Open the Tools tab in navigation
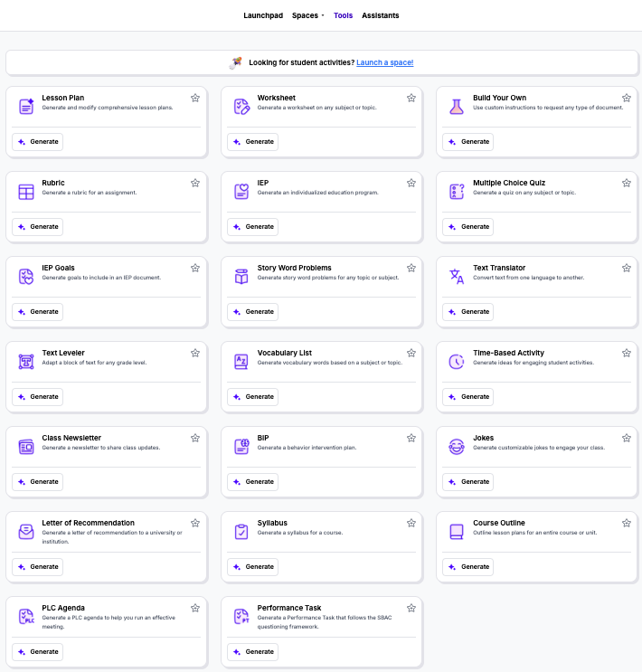The width and height of the screenshot is (642, 672). click(343, 15)
